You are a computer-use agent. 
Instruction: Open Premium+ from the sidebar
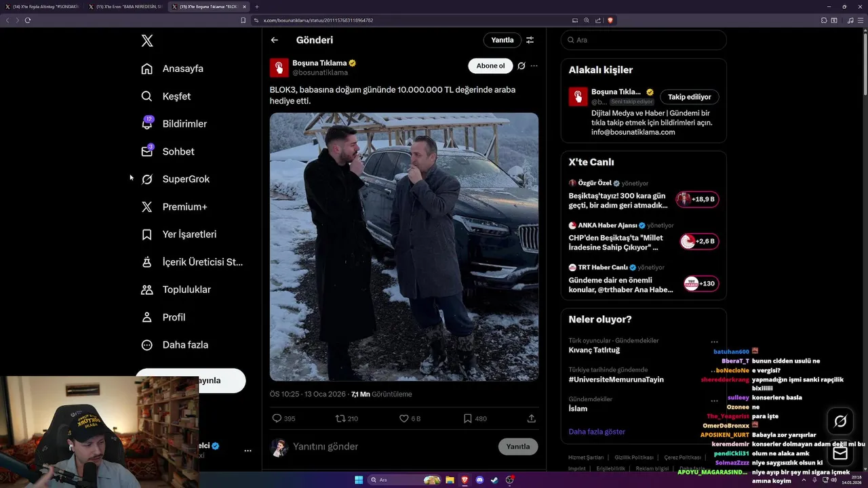[174, 207]
